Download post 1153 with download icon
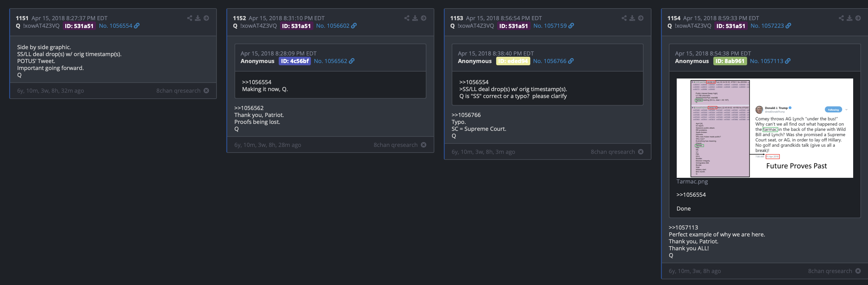The height and width of the screenshot is (285, 868). 632,18
